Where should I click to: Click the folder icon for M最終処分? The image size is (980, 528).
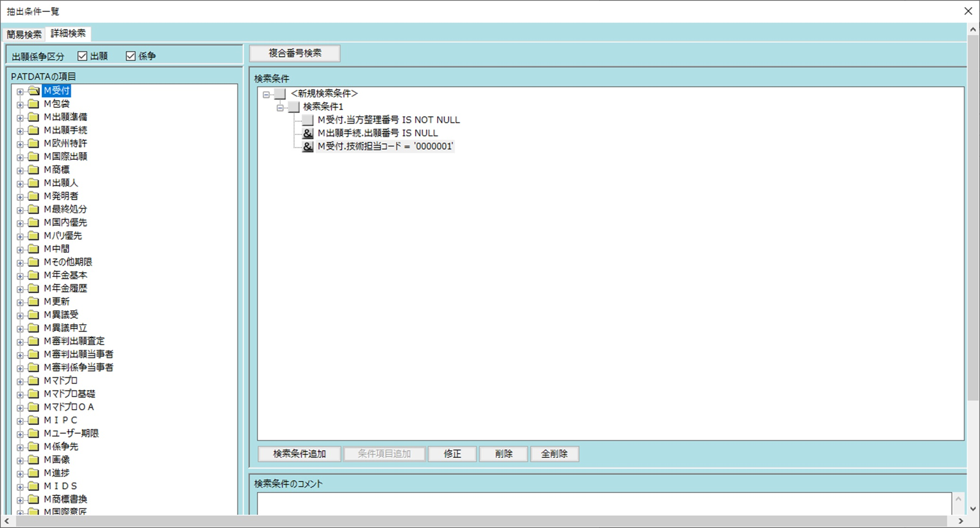point(34,209)
